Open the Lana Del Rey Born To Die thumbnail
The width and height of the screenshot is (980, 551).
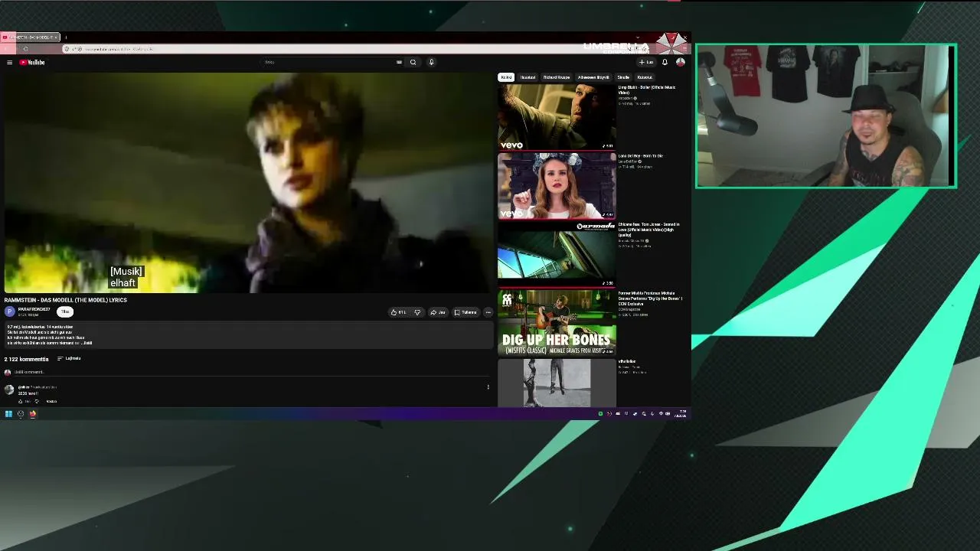(557, 186)
